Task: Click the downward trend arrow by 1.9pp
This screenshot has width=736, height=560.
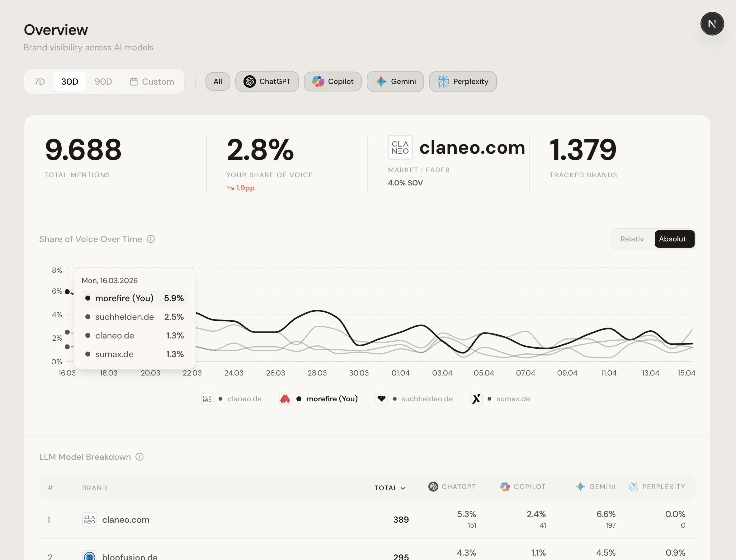Action: 230,188
